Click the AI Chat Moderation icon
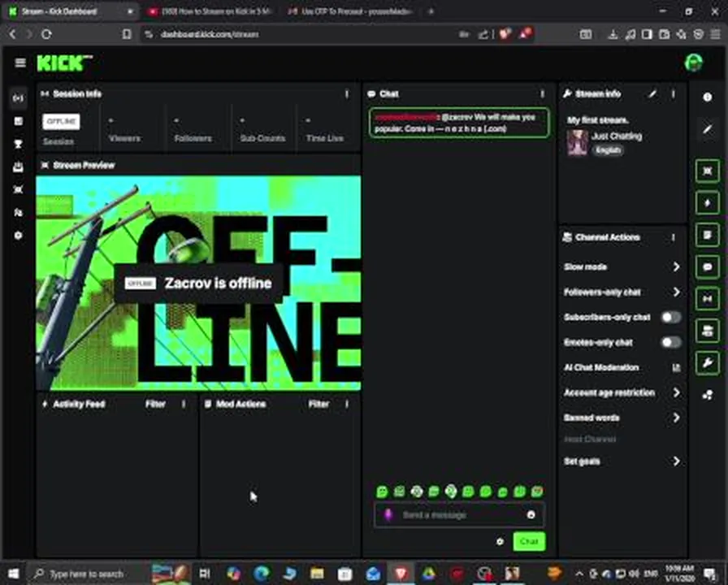Viewport: 728px width, 585px height. (x=676, y=368)
